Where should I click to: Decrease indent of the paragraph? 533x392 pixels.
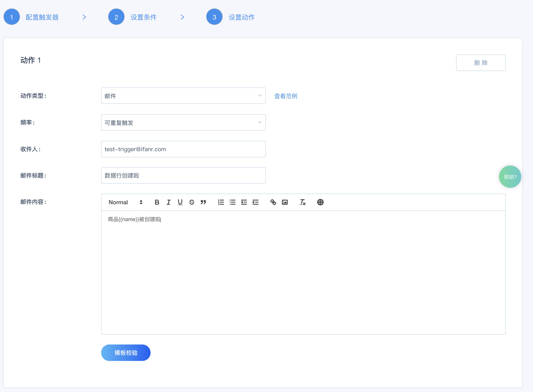pyautogui.click(x=244, y=202)
